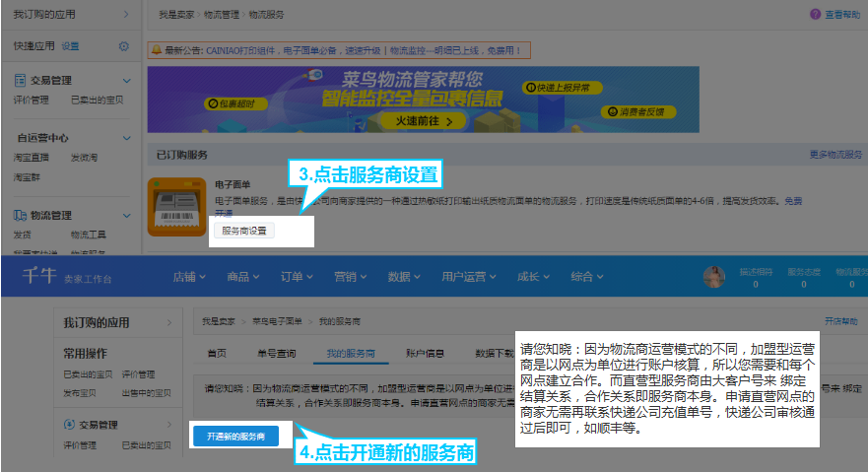The image size is (868, 473).
Task: Click the 交易管理 icon in the top sidebar
Action: click(20, 80)
